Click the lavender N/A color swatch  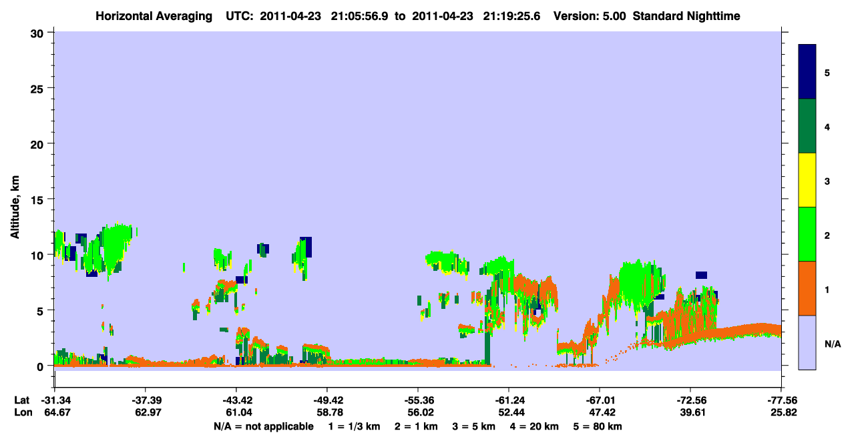point(807,342)
